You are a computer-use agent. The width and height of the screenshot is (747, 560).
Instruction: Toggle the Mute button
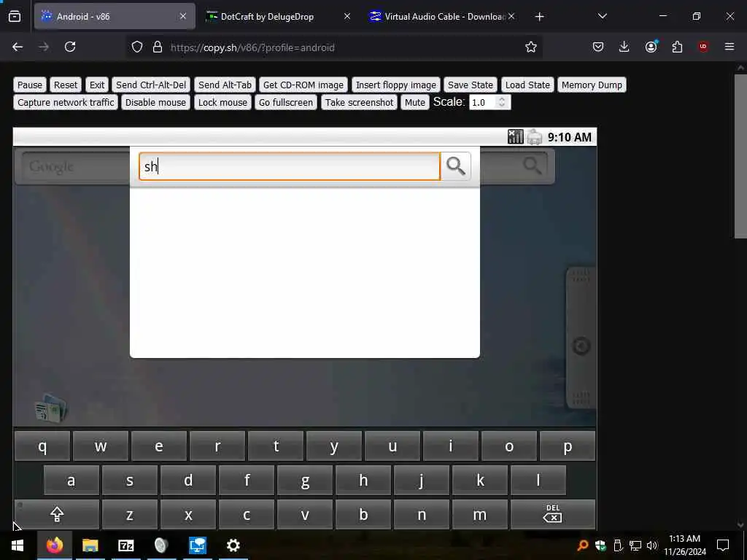(x=415, y=102)
